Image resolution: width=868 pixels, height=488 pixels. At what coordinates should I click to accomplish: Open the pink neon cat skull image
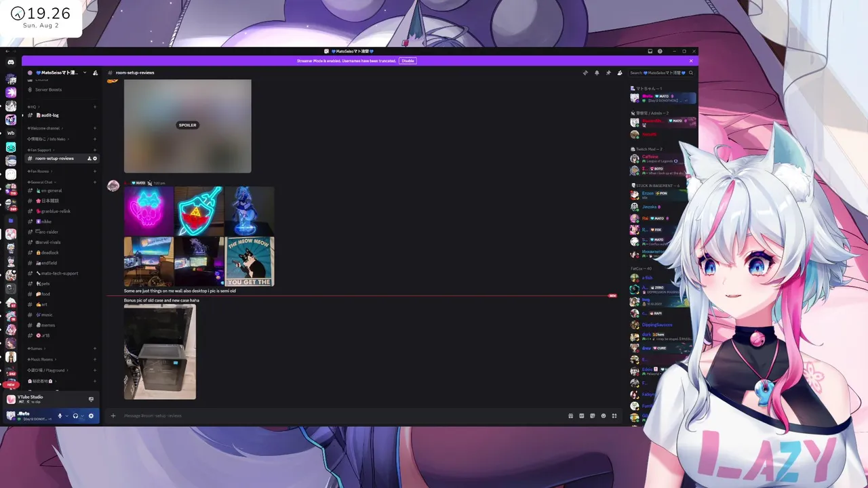[x=149, y=211]
